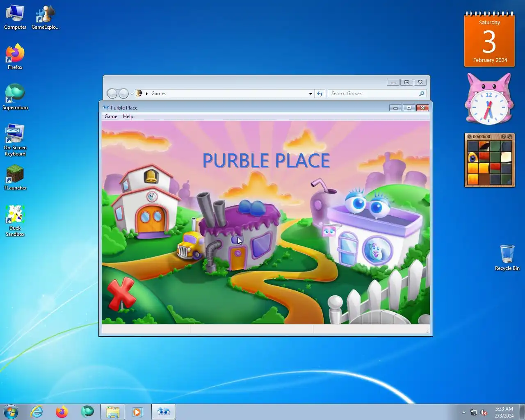Open Internet Explorer from the taskbar
Image resolution: width=525 pixels, height=420 pixels.
tap(37, 412)
